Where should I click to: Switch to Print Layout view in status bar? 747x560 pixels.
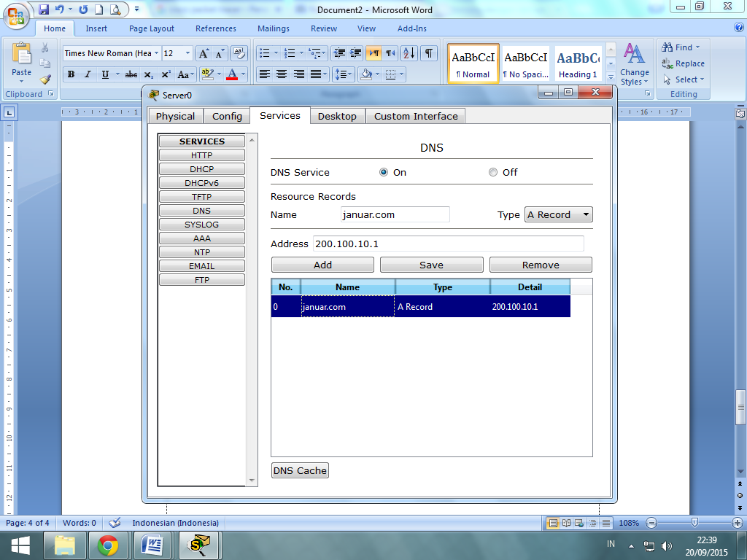(553, 523)
